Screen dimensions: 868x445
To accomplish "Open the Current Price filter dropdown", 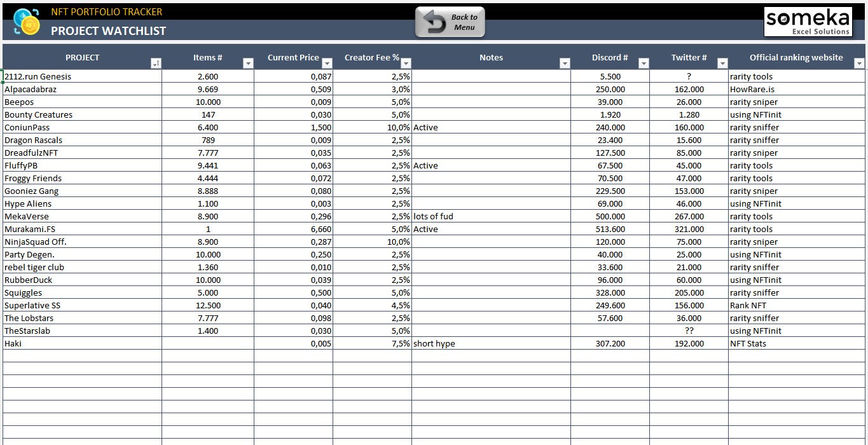I will point(327,63).
